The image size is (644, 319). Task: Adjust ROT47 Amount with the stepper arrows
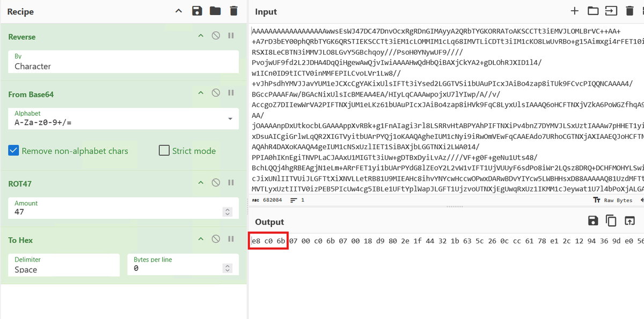tap(226, 212)
